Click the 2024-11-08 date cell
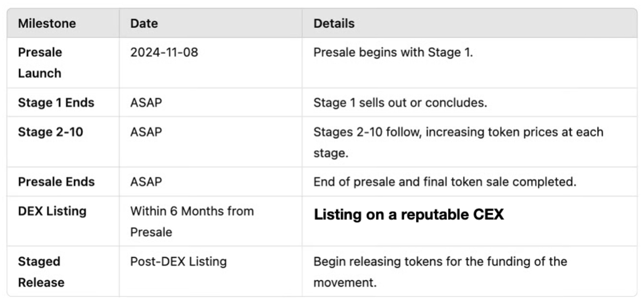The image size is (644, 302). tap(164, 52)
